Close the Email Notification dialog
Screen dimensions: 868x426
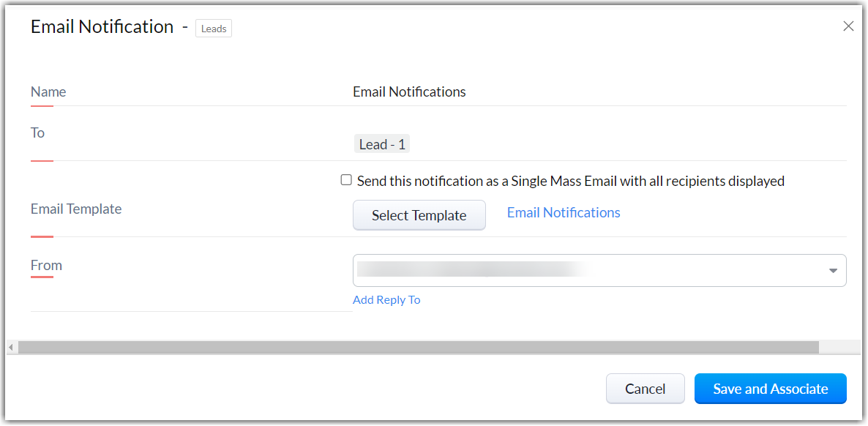(x=848, y=26)
